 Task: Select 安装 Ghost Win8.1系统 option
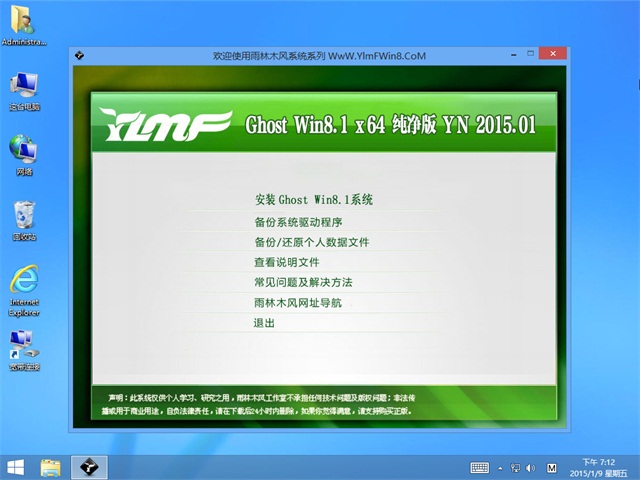(x=314, y=200)
